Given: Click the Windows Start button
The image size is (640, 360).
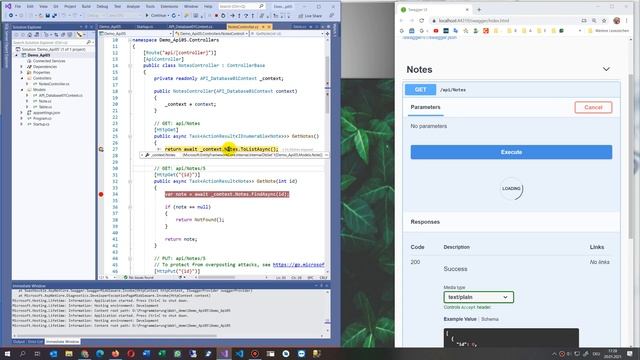Looking at the screenshot, I should pos(7,353).
